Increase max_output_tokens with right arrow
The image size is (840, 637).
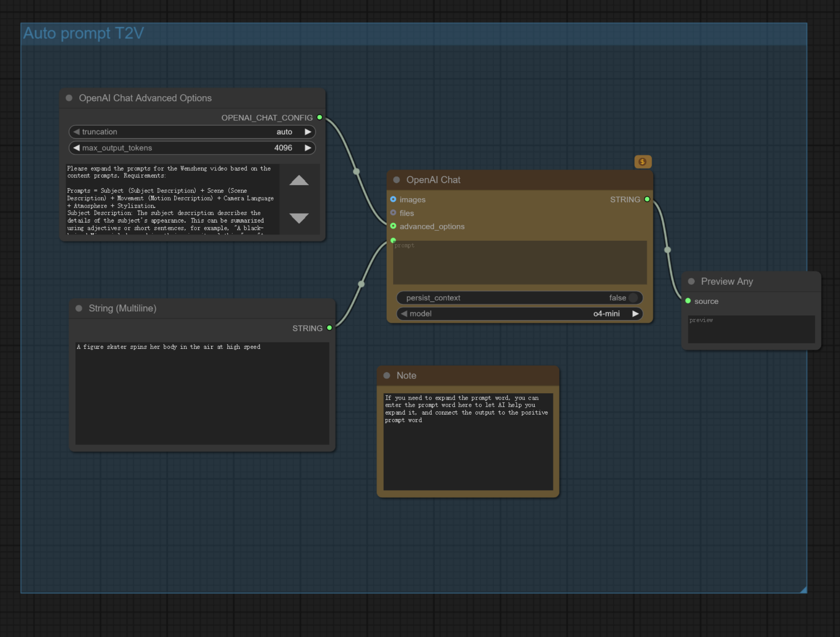point(308,148)
